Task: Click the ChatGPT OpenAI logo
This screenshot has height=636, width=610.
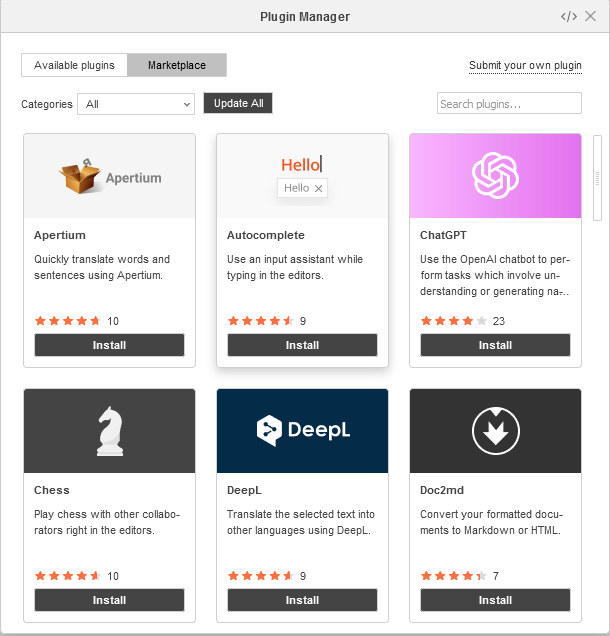Action: pos(495,175)
